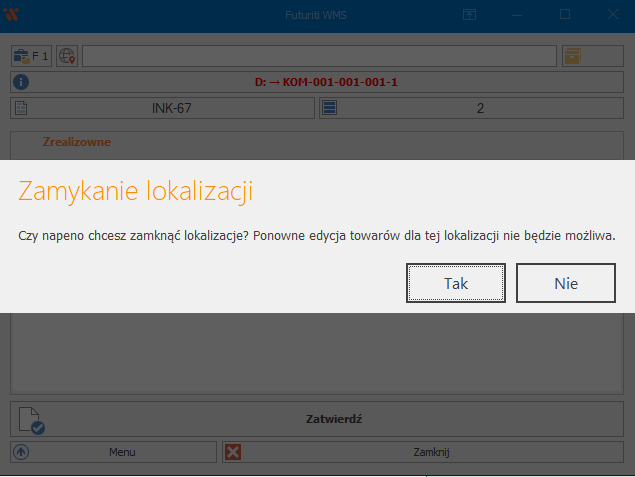
Task: Select the Zrealizowne section header
Action: (77, 142)
